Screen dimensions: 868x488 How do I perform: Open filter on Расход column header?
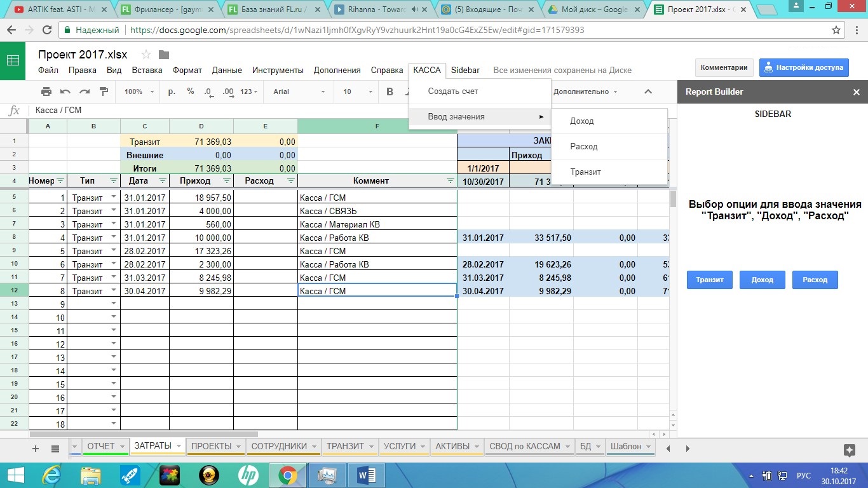290,181
